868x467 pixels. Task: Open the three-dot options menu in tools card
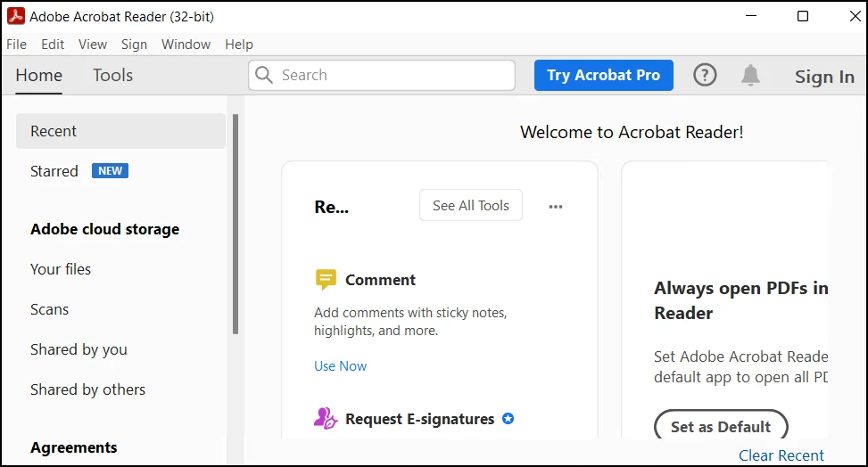[555, 207]
